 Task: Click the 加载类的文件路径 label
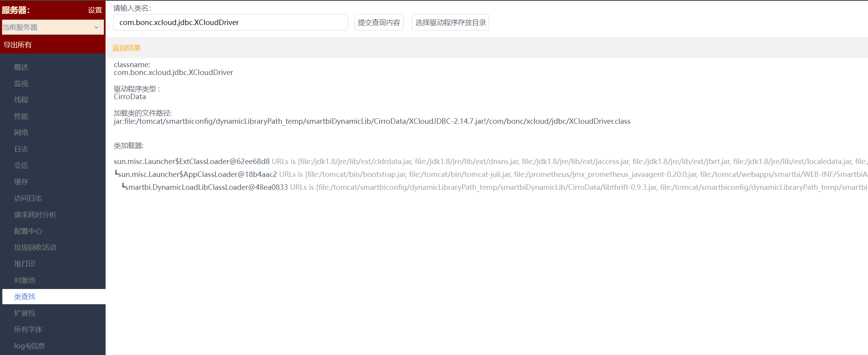143,113
